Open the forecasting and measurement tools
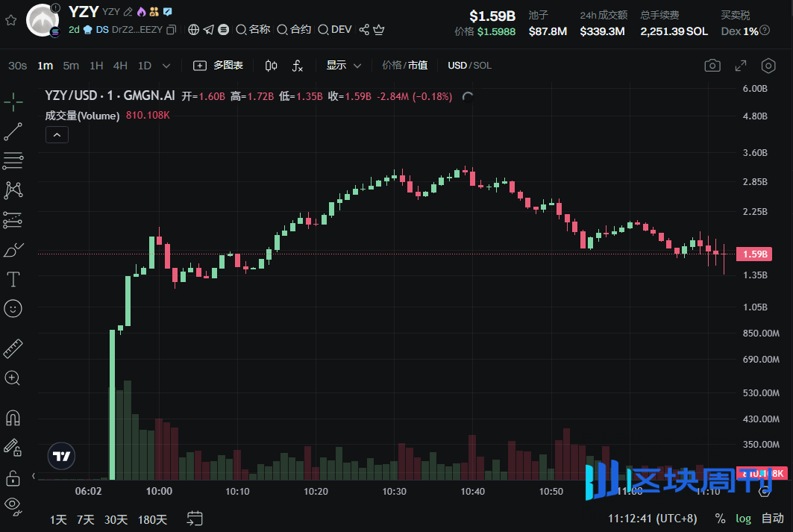This screenshot has width=793, height=532. (x=13, y=220)
